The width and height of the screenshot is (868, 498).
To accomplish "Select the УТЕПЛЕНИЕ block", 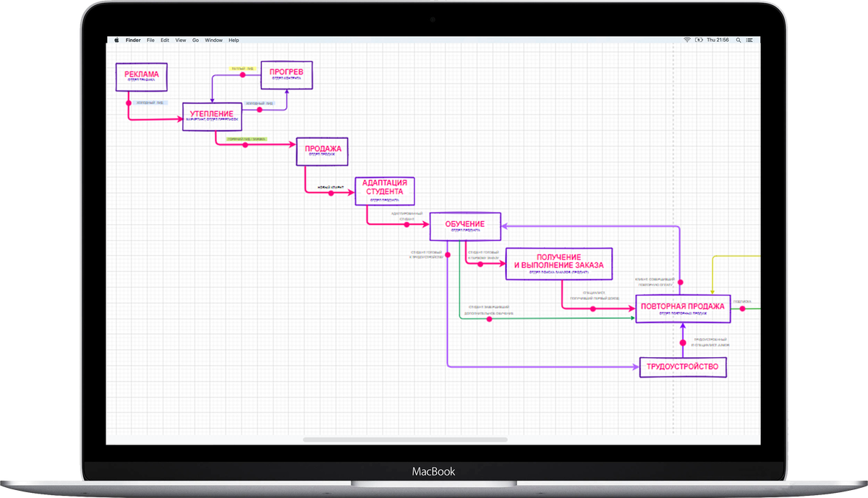I will [x=211, y=116].
